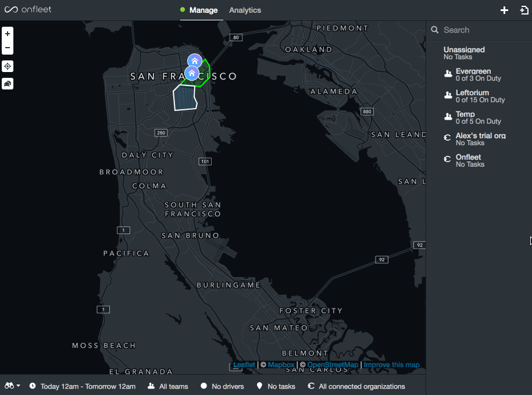Expand the Onfleet organization
The width and height of the screenshot is (532, 395).
click(x=479, y=160)
